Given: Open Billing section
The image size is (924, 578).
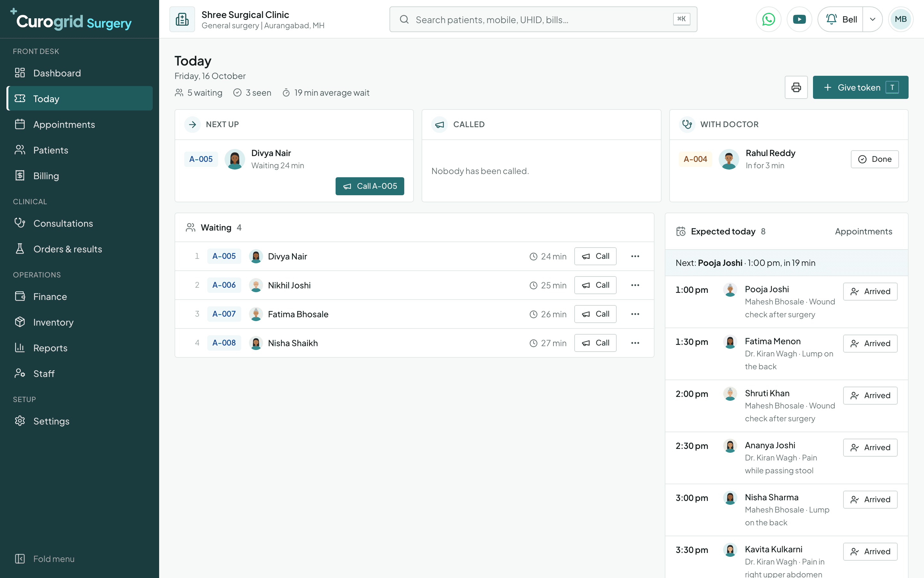Looking at the screenshot, I should [80, 175].
